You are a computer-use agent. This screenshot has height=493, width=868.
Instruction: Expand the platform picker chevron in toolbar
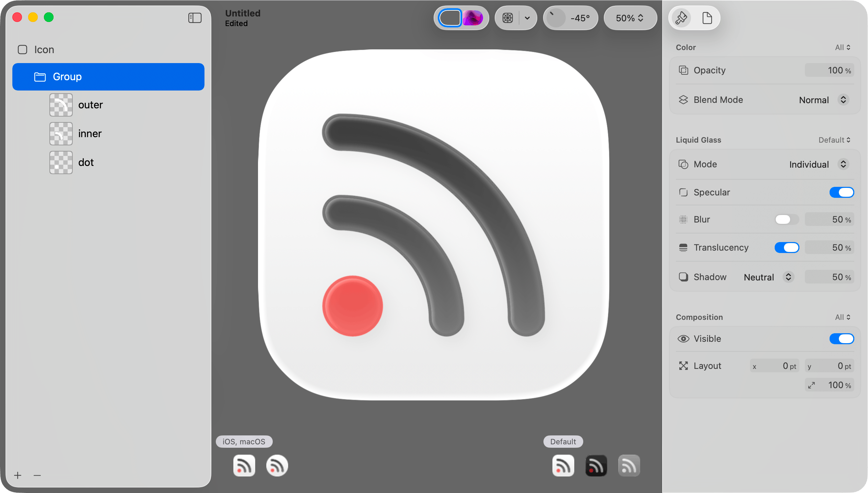pyautogui.click(x=527, y=18)
